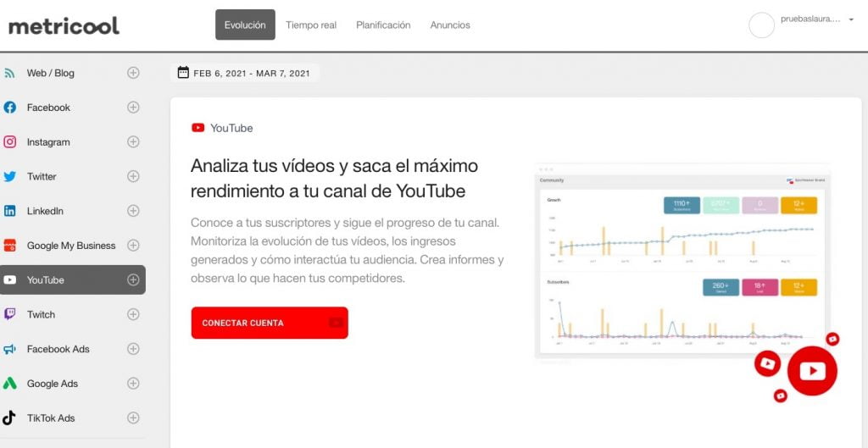Open the date range picker Feb 6 - Mar 7
868x448 pixels.
[245, 73]
